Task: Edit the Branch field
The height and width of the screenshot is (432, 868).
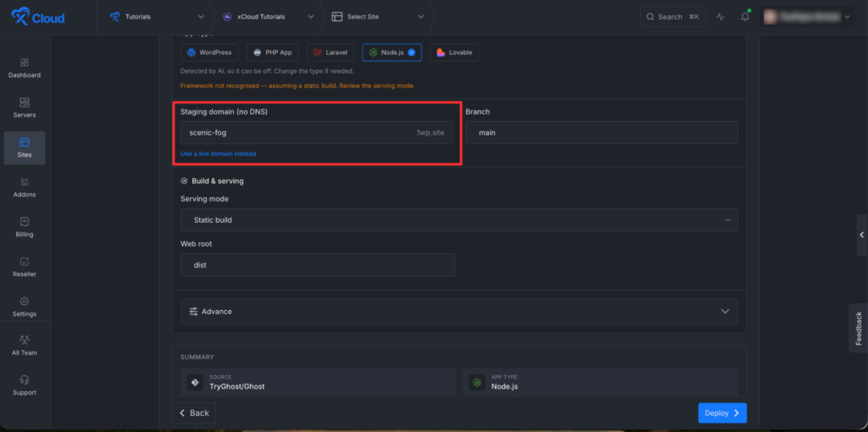Action: point(602,133)
